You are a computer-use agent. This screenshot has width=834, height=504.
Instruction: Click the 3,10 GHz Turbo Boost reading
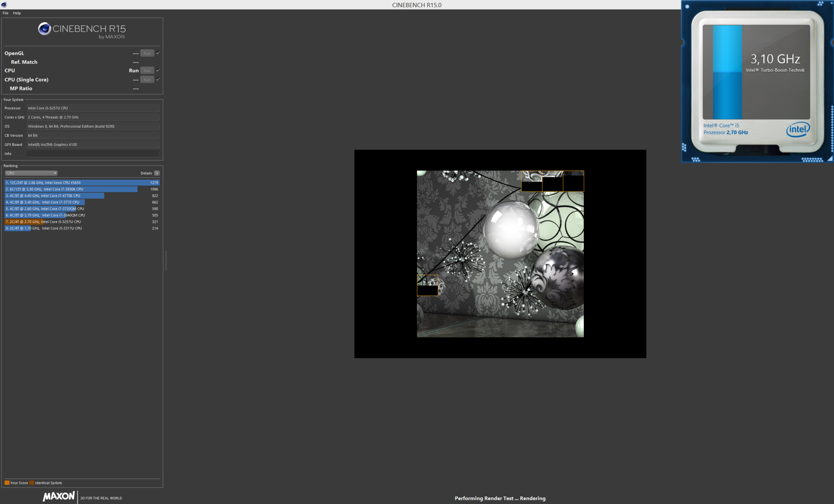coord(775,59)
